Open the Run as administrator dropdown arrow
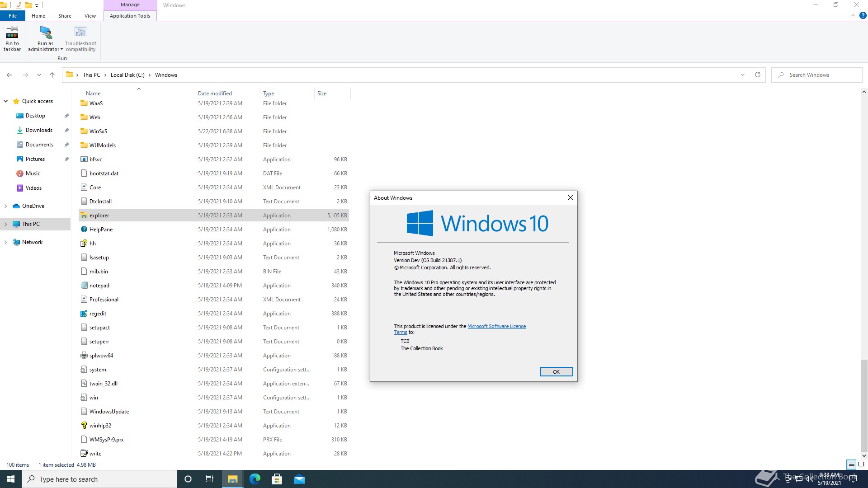The height and width of the screenshot is (488, 868). click(61, 50)
